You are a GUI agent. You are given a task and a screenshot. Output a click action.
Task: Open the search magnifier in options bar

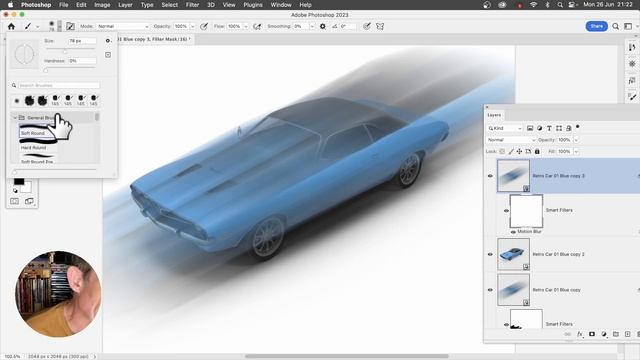[615, 27]
